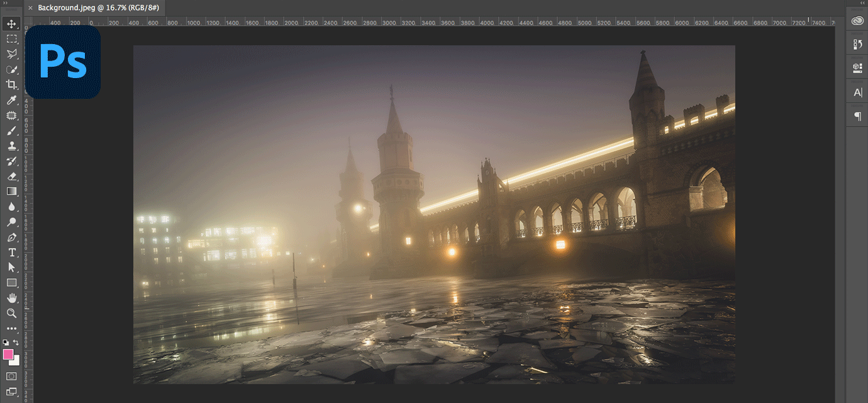Select the Rectangle shape tool
This screenshot has width=868, height=403.
pyautogui.click(x=11, y=283)
